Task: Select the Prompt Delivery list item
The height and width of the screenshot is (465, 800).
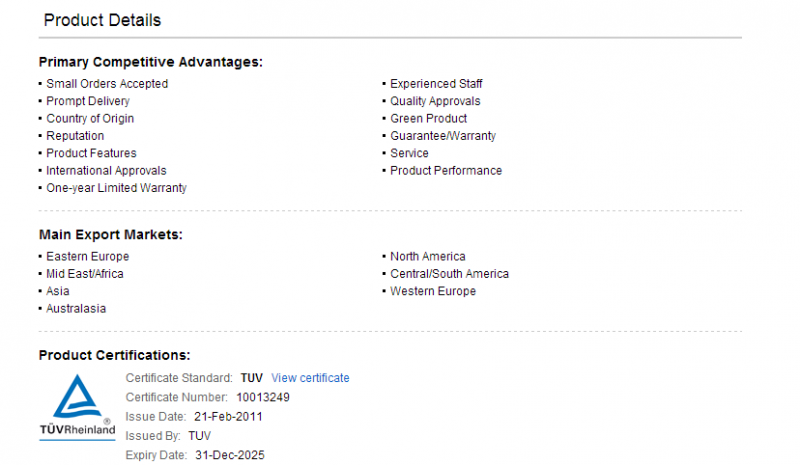Action: tap(88, 101)
